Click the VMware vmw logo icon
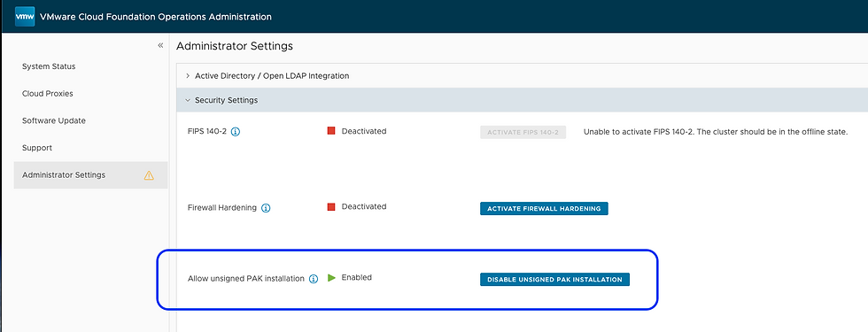The height and width of the screenshot is (332, 868). coord(25,17)
